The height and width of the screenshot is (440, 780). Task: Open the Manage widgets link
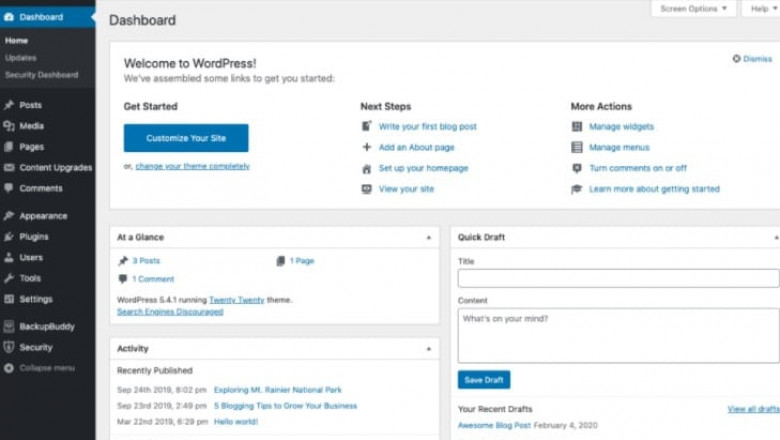pyautogui.click(x=621, y=127)
